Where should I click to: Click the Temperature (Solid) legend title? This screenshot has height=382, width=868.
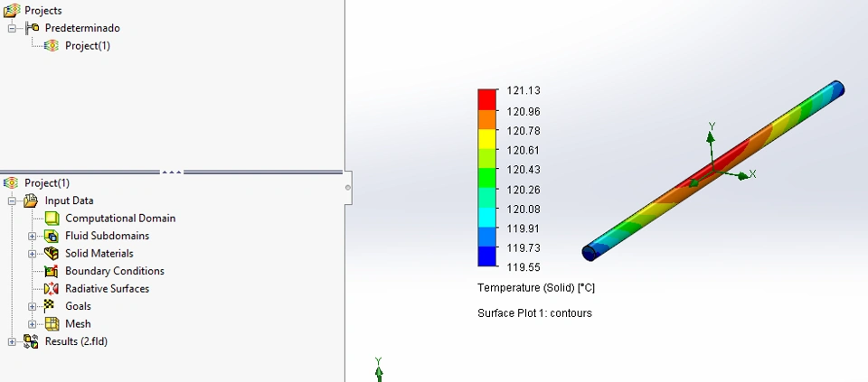click(536, 288)
